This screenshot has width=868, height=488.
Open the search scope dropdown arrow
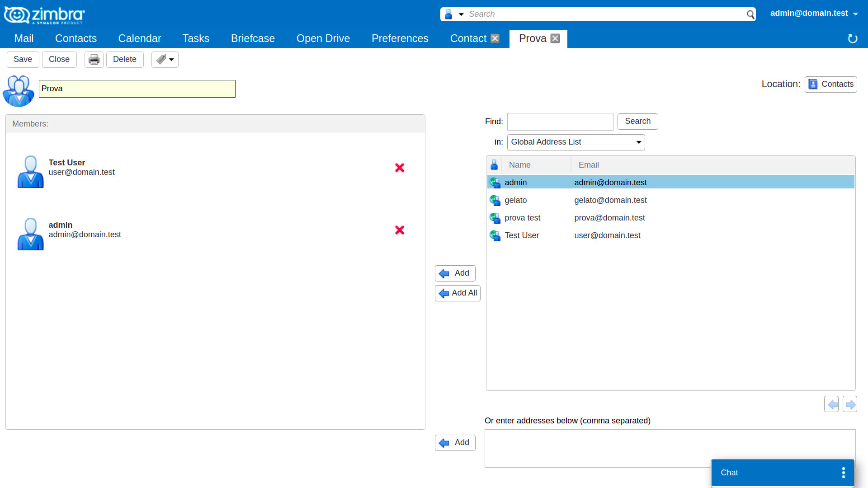coord(461,14)
